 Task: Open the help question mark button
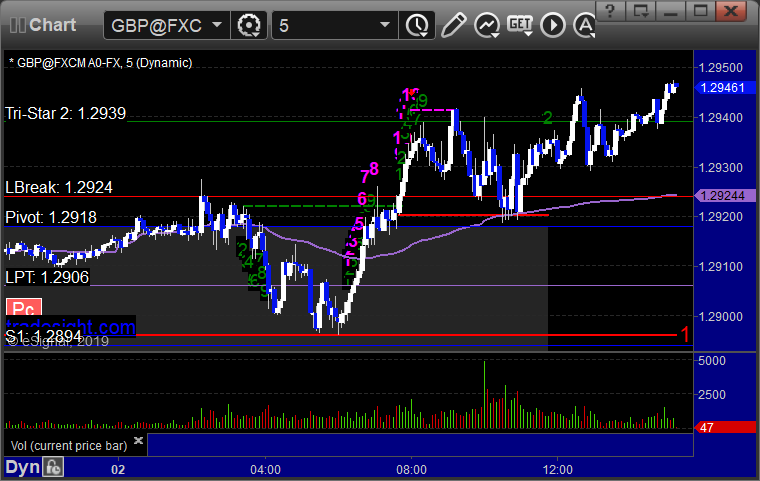tap(610, 11)
